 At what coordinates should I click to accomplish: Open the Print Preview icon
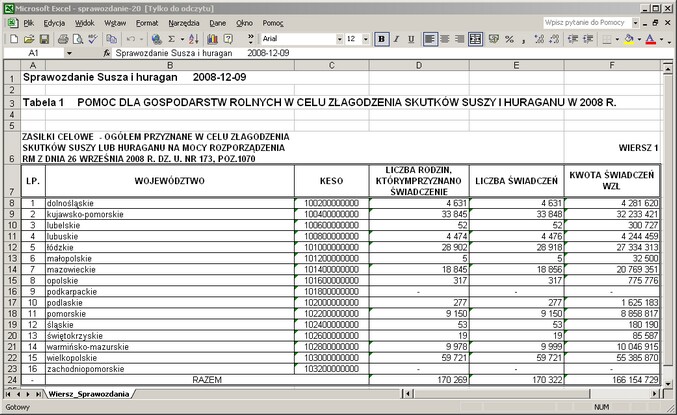pos(79,39)
